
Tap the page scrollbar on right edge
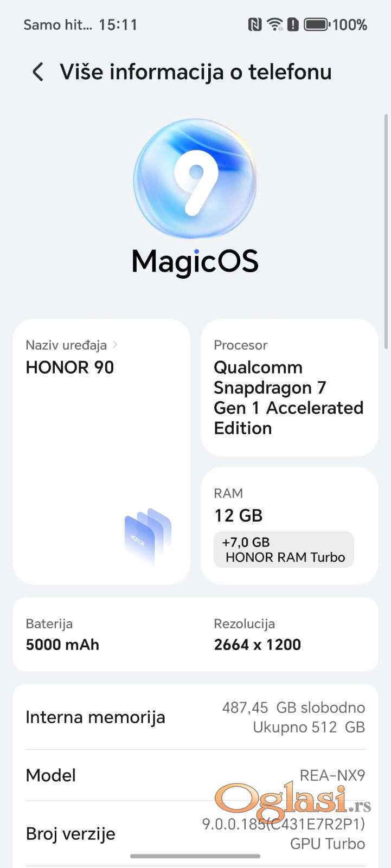[x=386, y=230]
